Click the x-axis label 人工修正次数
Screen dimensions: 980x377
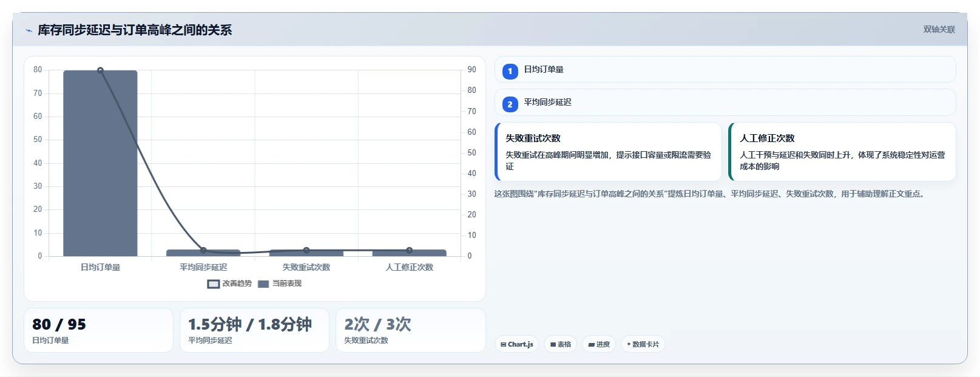(410, 267)
